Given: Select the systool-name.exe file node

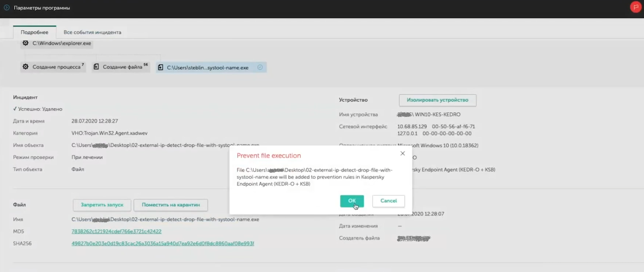Looking at the screenshot, I should 211,67.
